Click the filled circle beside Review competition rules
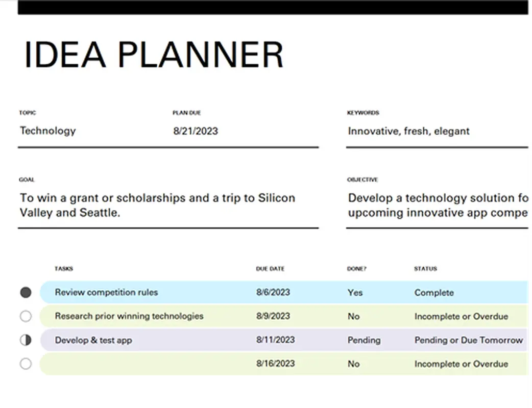This screenshot has width=532, height=408. tap(26, 292)
